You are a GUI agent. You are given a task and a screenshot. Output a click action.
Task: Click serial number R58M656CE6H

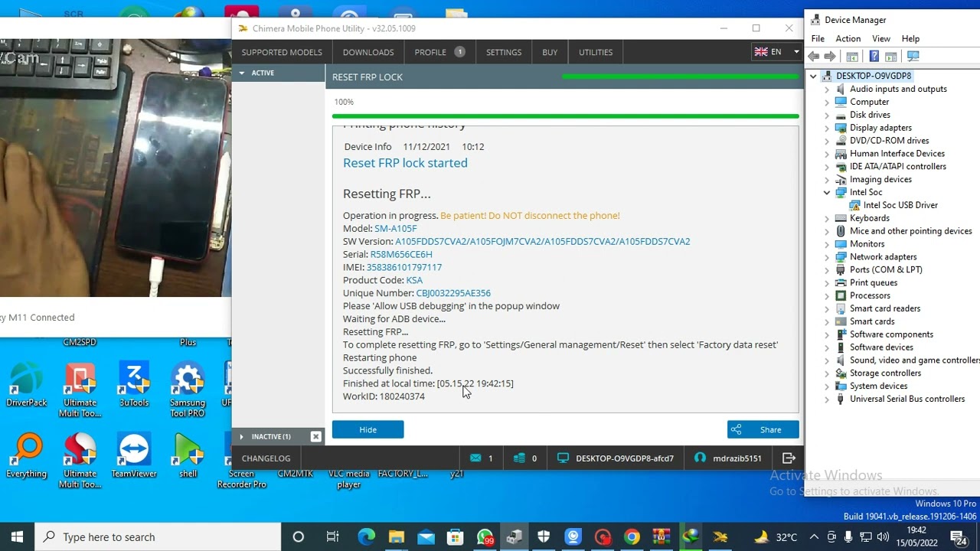click(x=401, y=254)
